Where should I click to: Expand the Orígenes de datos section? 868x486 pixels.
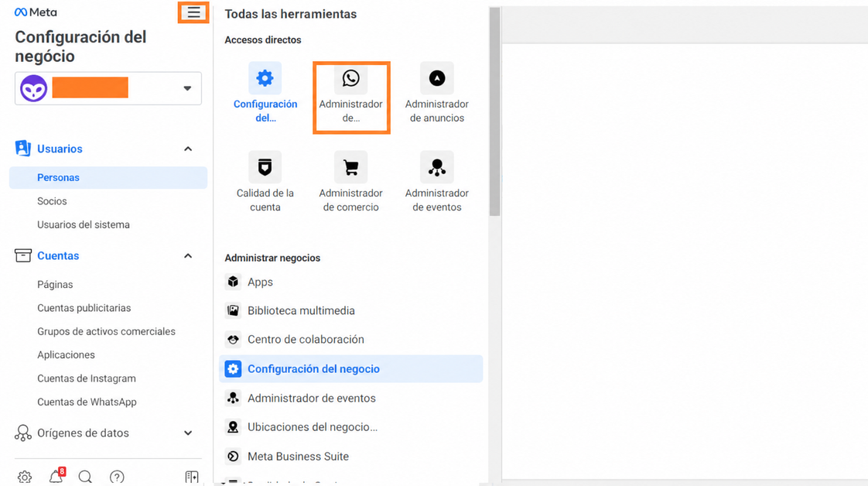tap(188, 433)
